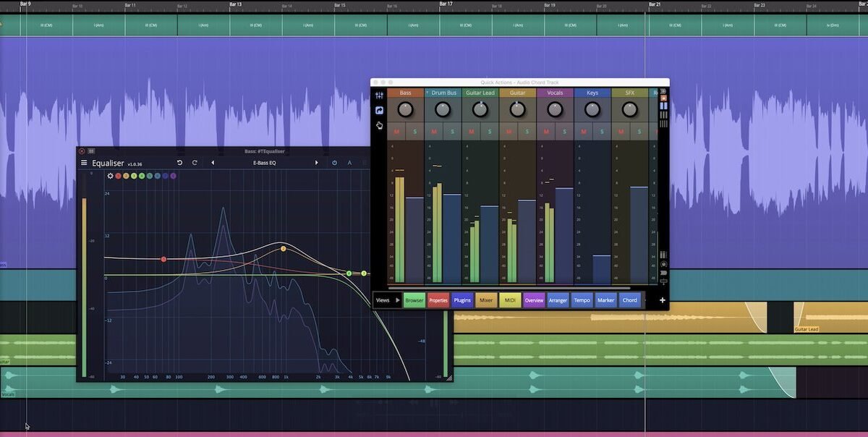Solo the Bass channel
Viewport: 868px width, 437px height.
click(415, 132)
